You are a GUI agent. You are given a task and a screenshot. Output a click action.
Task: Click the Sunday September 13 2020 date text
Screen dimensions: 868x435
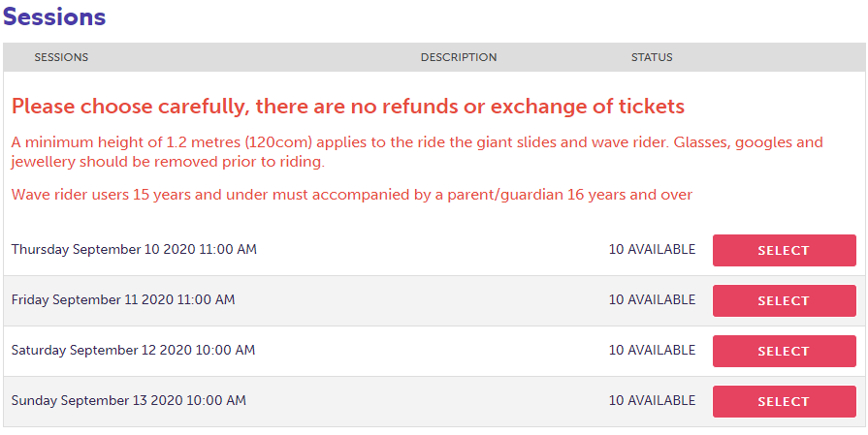tap(129, 401)
